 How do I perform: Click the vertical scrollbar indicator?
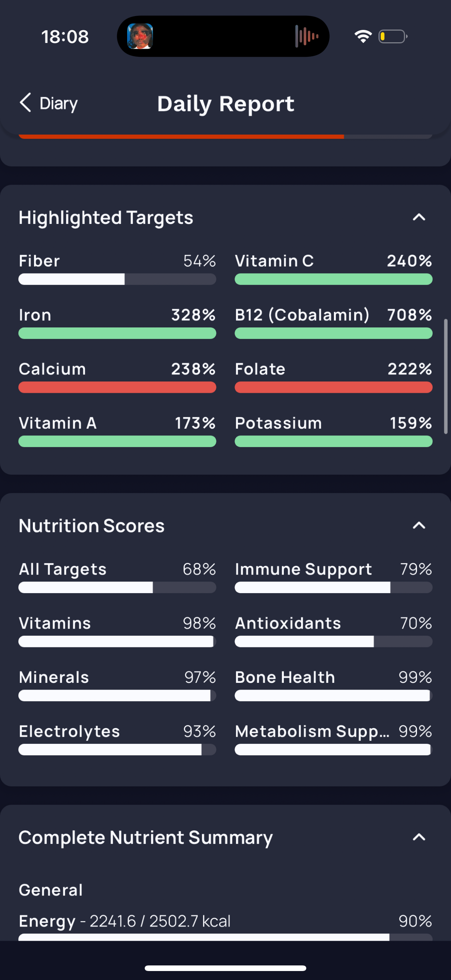click(x=445, y=377)
